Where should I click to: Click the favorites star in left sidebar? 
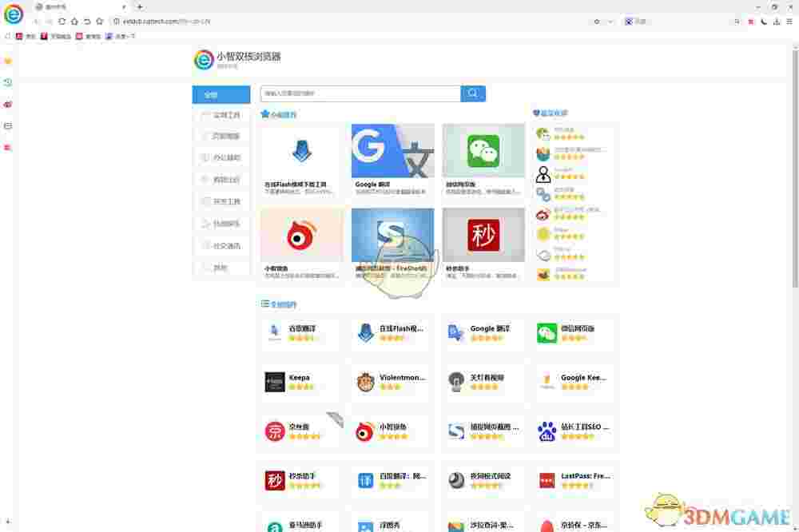pyautogui.click(x=8, y=61)
